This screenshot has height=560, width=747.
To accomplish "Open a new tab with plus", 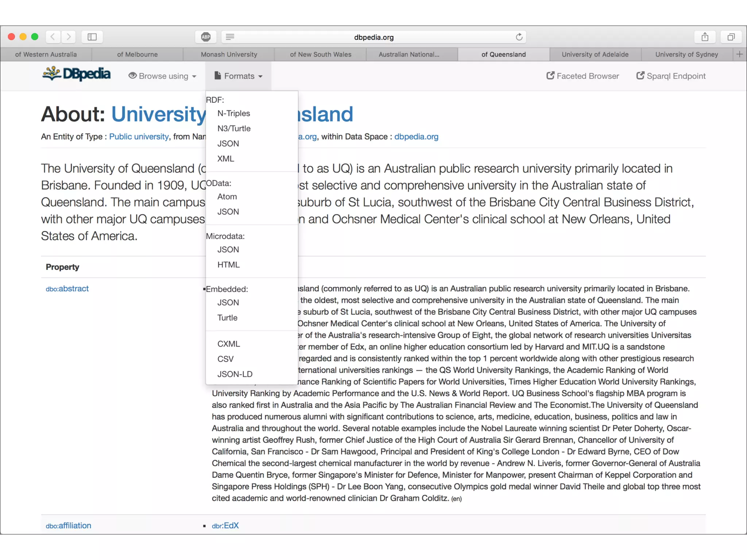I will [x=739, y=54].
